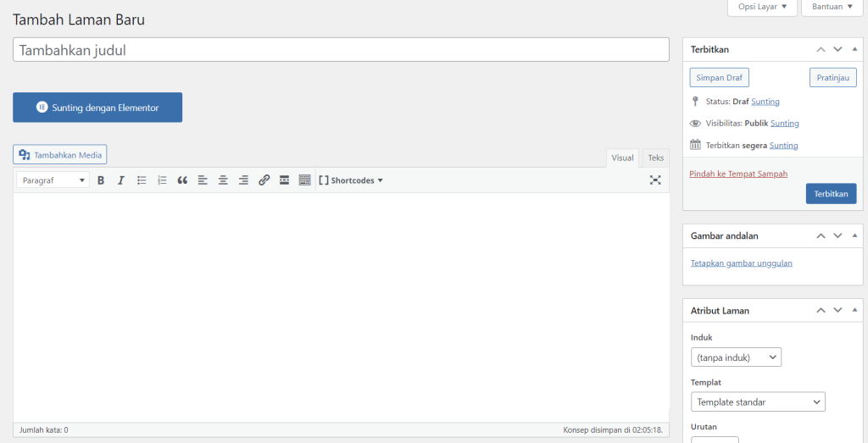Image resolution: width=868 pixels, height=443 pixels.
Task: Toggle the toolbar kitchen sink
Action: [304, 180]
